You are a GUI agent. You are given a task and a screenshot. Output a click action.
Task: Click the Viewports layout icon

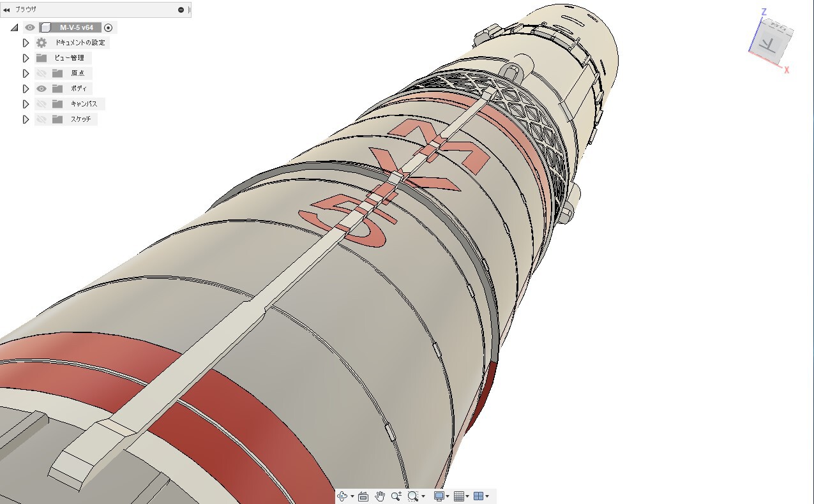point(479,496)
